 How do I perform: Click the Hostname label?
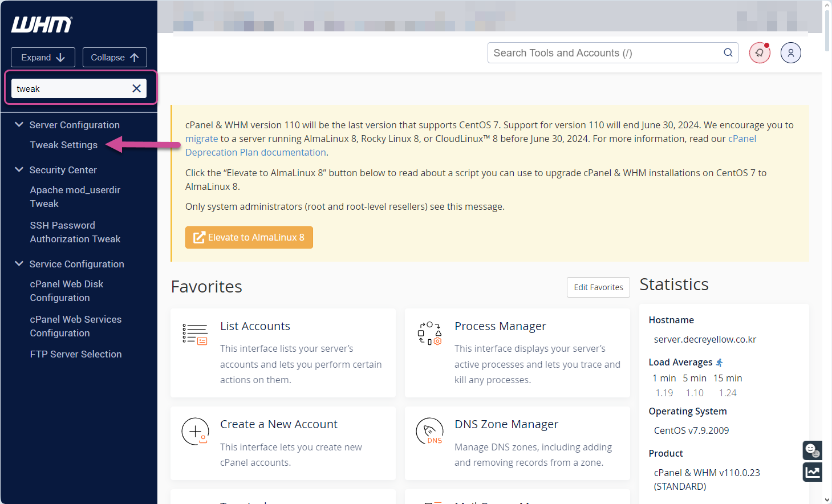pyautogui.click(x=671, y=320)
